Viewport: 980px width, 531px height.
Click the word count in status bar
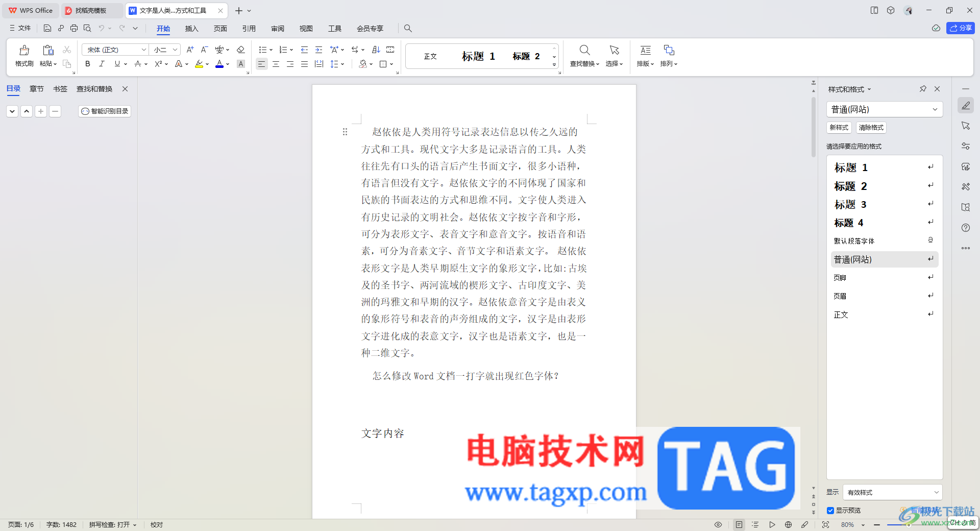click(61, 524)
